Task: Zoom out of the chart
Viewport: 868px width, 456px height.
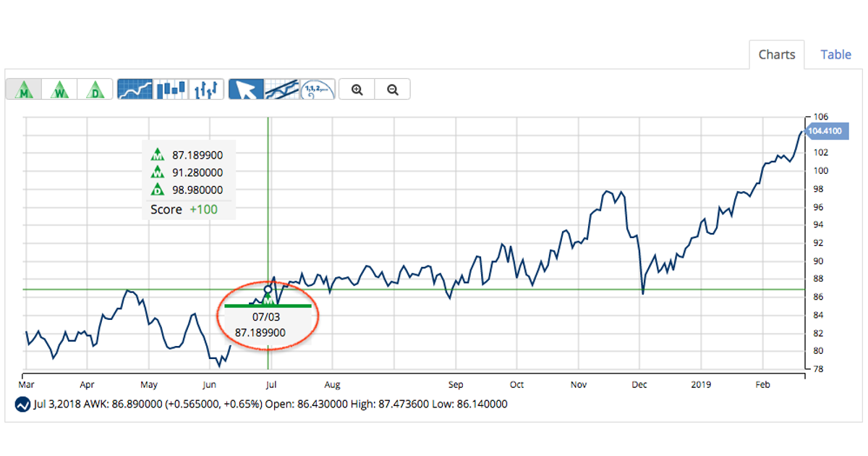Action: (393, 89)
